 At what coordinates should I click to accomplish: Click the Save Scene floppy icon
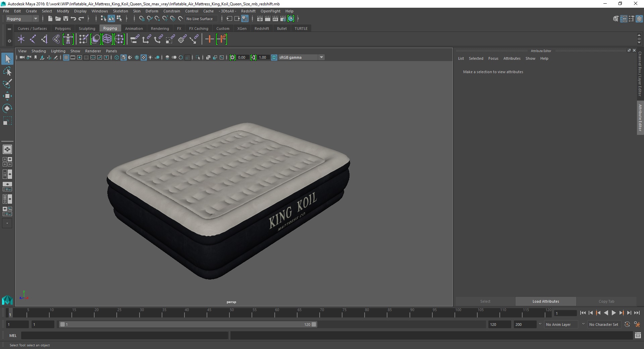coord(66,19)
